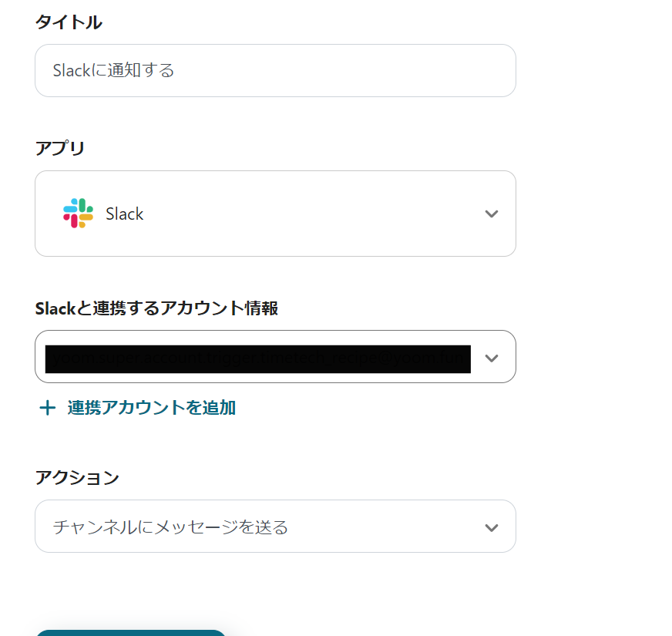672x636 pixels.
Task: Select the redacted account field
Action: tap(275, 356)
